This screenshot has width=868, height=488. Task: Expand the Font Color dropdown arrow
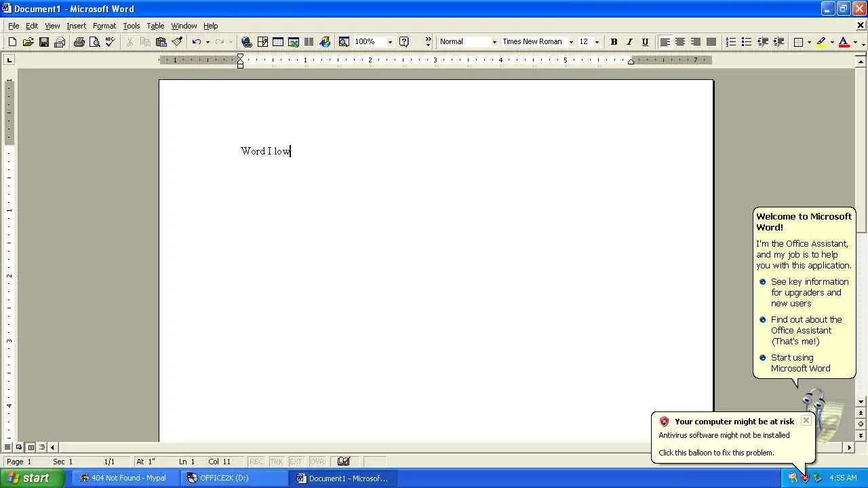point(855,42)
